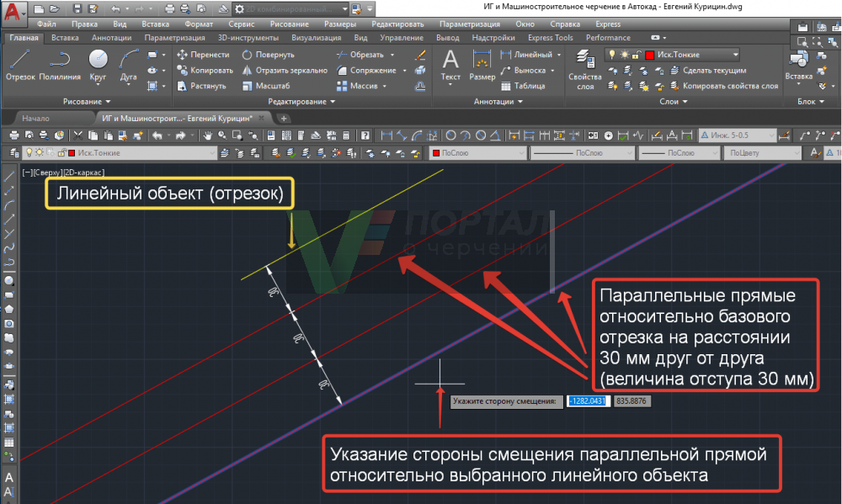Click the Plot/print icon in standard toolbar
The width and height of the screenshot is (842, 504).
(x=14, y=135)
